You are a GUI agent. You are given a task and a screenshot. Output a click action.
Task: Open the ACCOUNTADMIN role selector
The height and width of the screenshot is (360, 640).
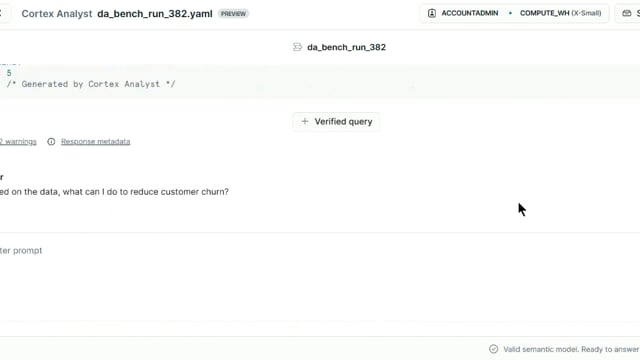point(464,13)
